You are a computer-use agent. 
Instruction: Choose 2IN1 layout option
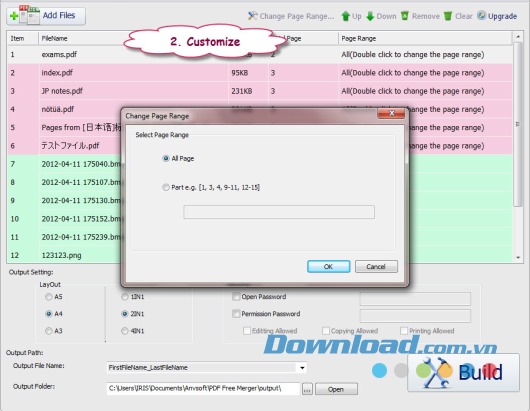point(125,314)
